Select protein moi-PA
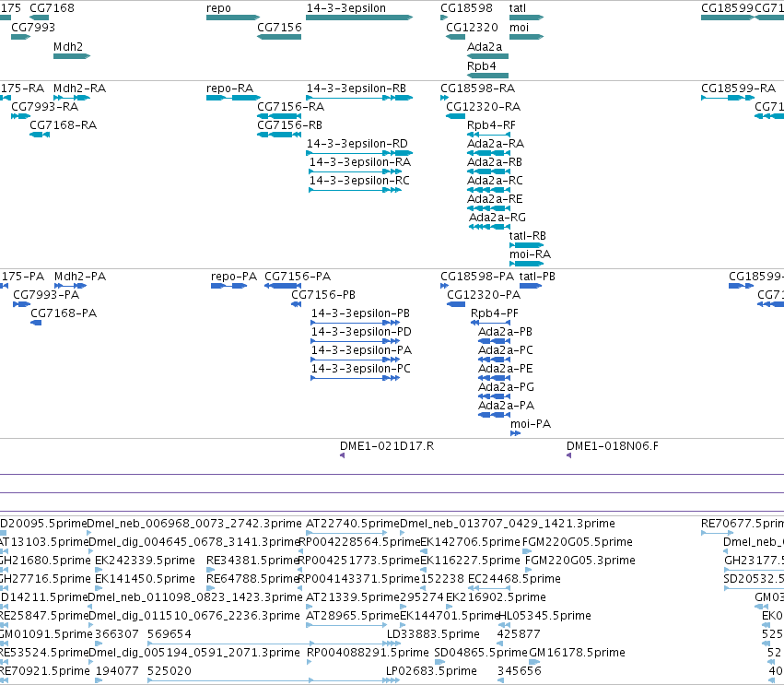Viewport: 784px width, 685px height. tap(516, 433)
